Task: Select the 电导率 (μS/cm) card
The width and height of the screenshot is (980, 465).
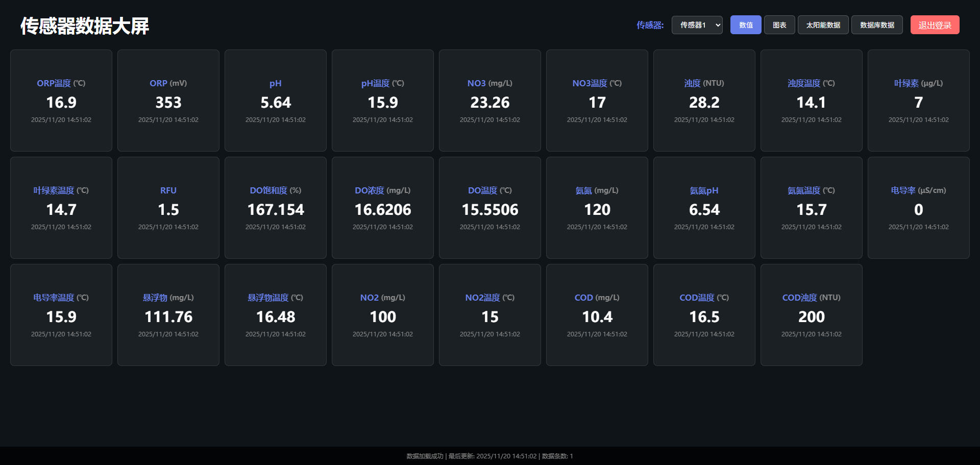Action: [919, 208]
